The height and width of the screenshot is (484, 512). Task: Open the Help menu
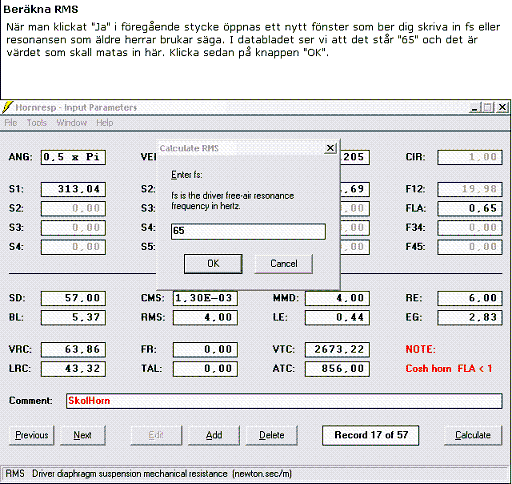pyautogui.click(x=105, y=123)
